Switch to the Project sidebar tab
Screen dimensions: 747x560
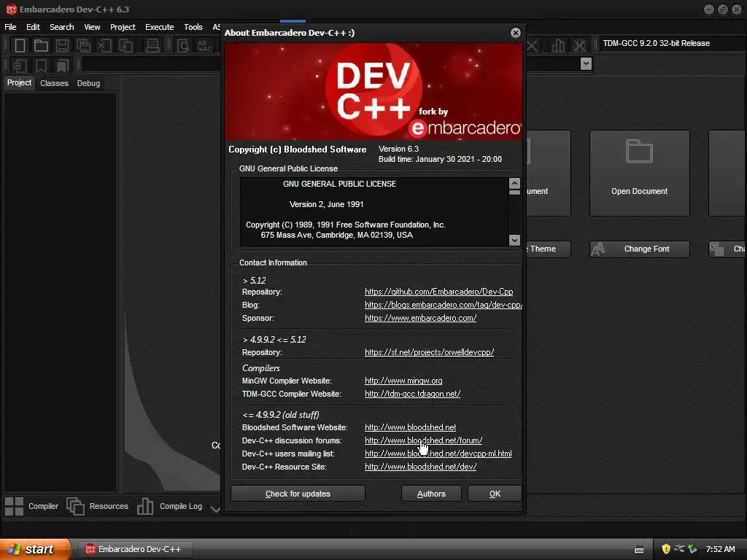click(19, 83)
